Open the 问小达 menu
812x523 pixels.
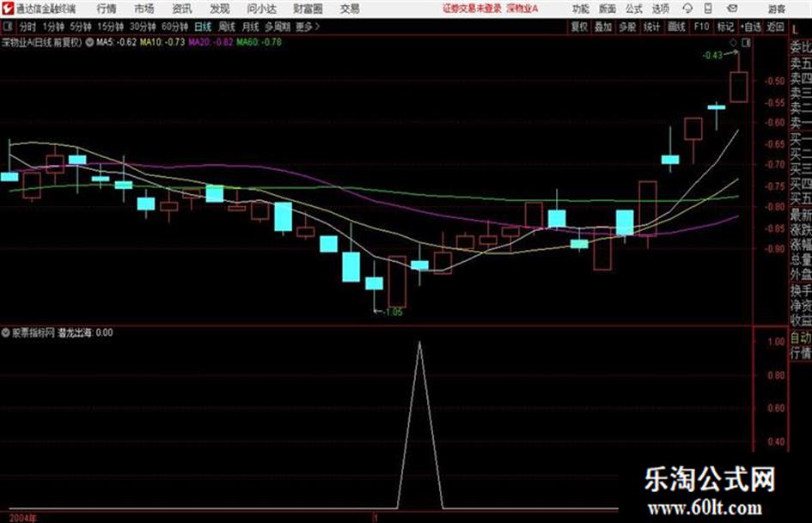point(261,9)
